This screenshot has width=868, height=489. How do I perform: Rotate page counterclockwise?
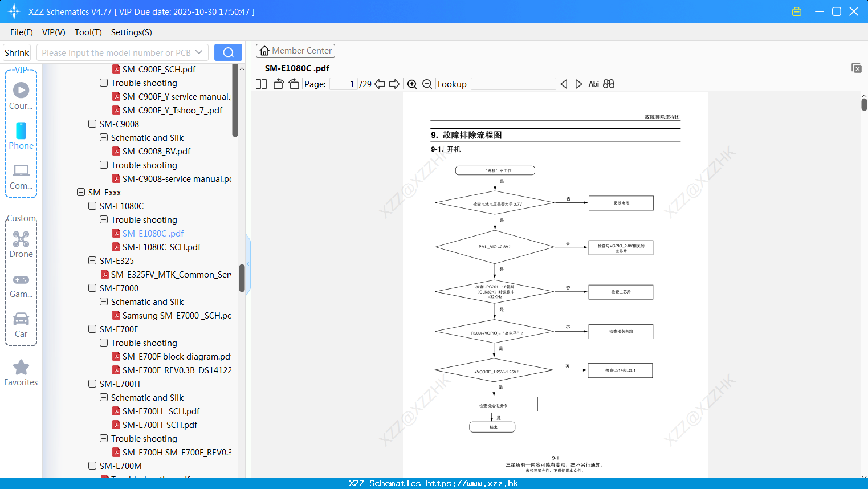point(278,84)
